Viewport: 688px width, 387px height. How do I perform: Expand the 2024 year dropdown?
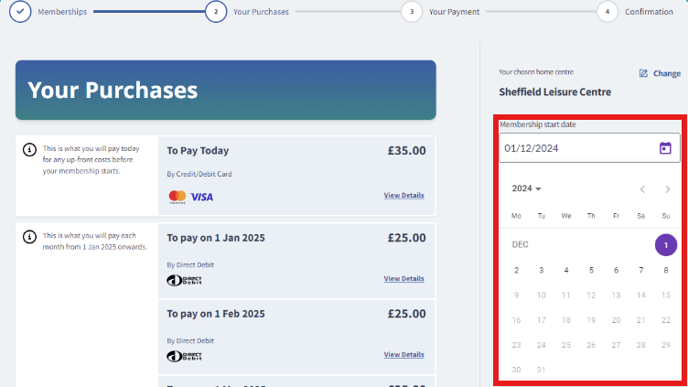point(526,189)
